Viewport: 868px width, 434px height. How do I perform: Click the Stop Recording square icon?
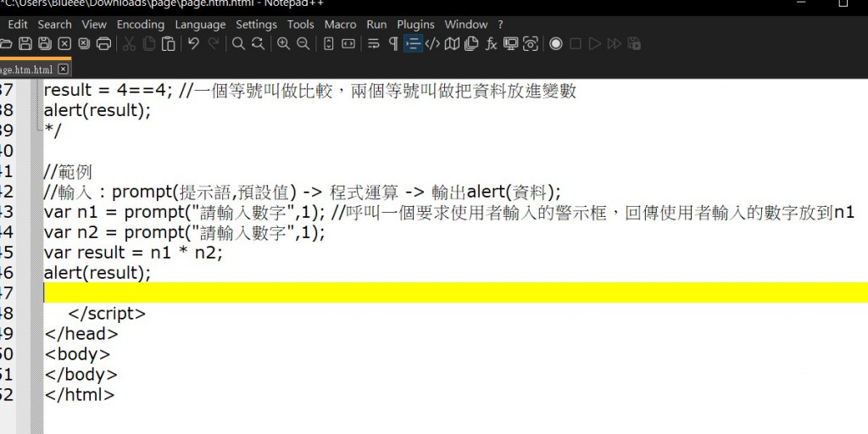(576, 44)
